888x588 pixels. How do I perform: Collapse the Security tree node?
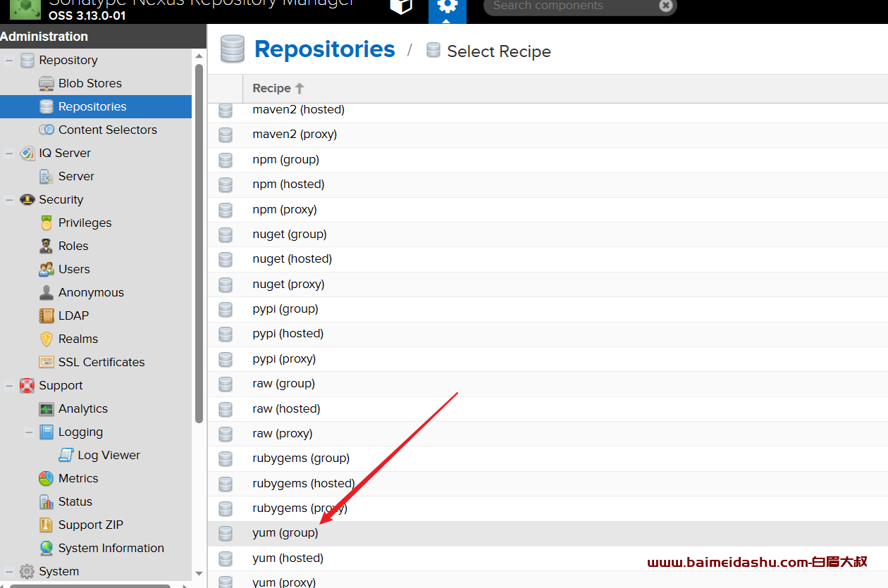click(x=9, y=200)
